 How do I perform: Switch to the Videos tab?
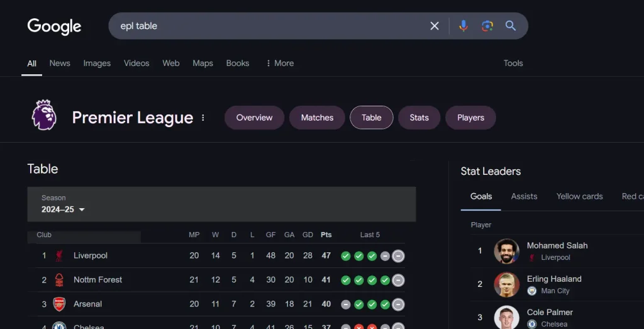(136, 64)
